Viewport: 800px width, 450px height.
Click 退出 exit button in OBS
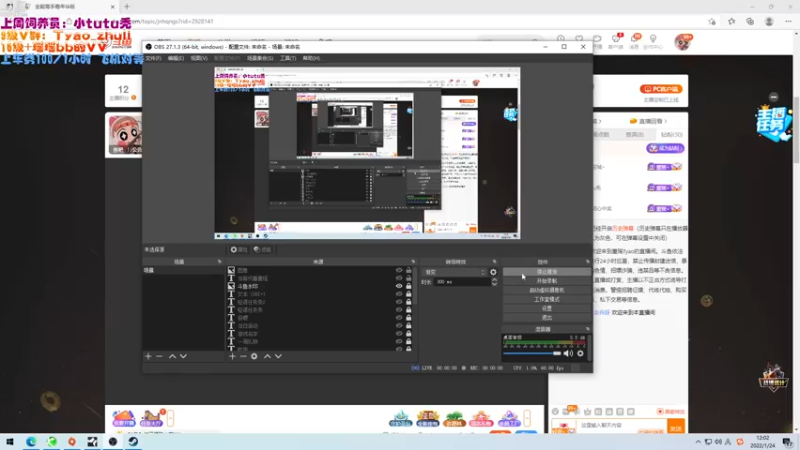[547, 317]
